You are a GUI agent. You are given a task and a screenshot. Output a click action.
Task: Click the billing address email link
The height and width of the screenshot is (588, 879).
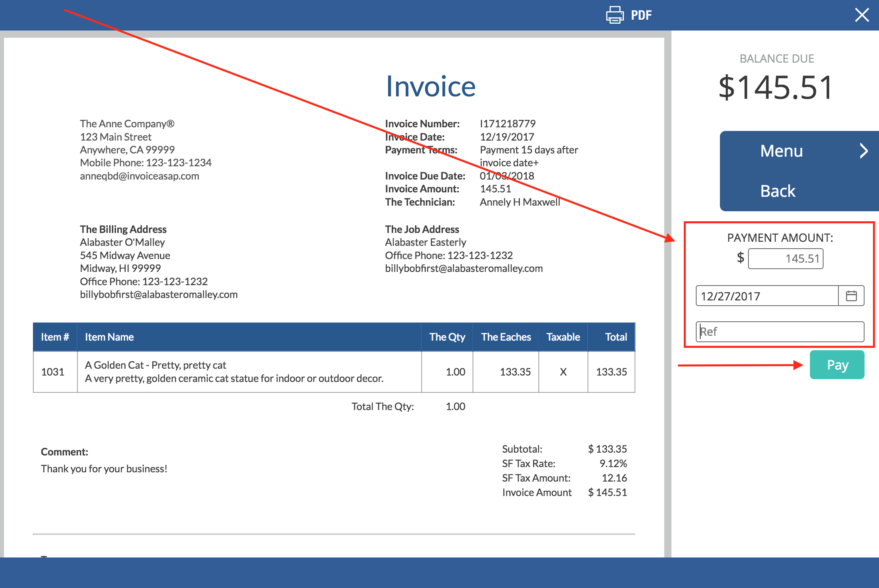[159, 294]
